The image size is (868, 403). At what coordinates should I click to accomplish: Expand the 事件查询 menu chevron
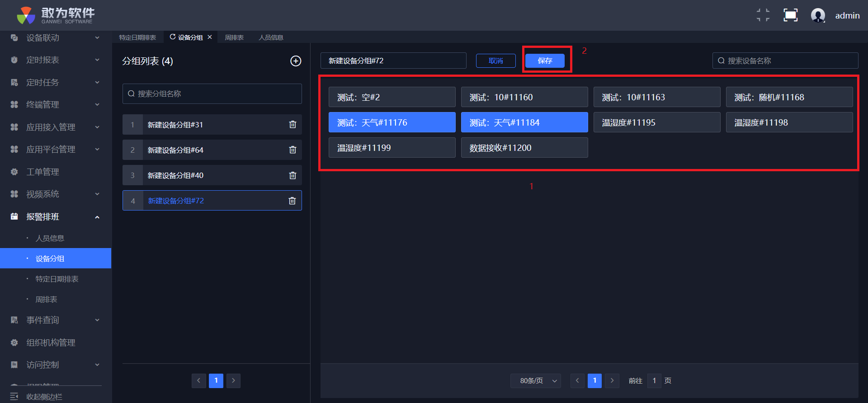pos(97,320)
